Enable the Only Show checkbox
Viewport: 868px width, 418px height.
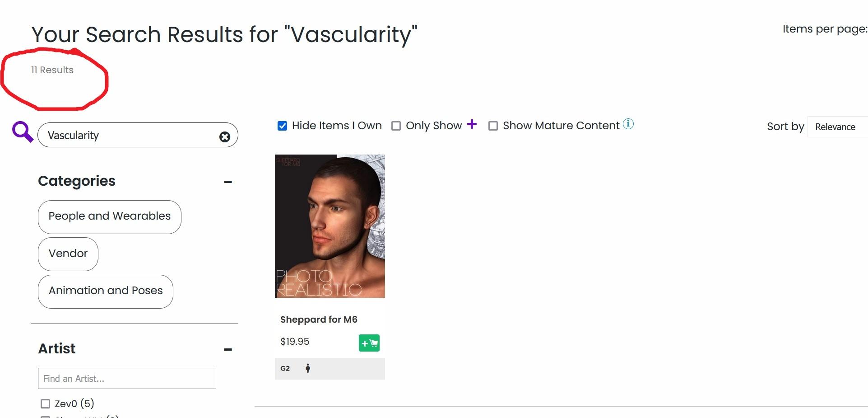tap(396, 126)
